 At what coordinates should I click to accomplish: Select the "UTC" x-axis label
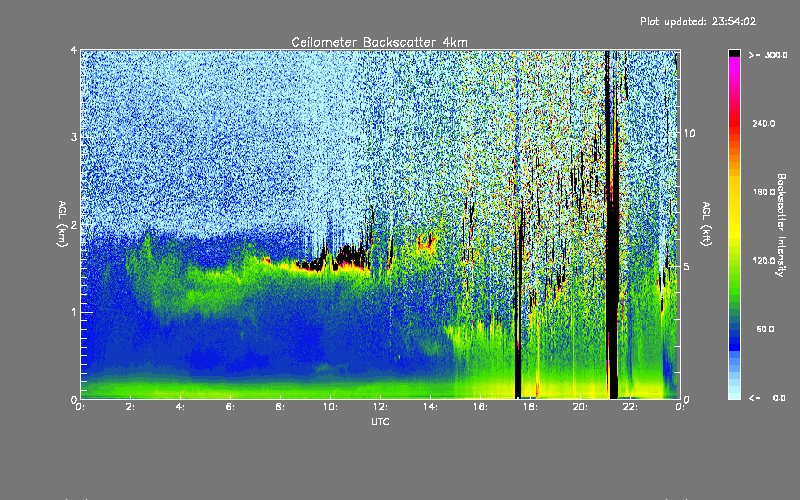380,421
